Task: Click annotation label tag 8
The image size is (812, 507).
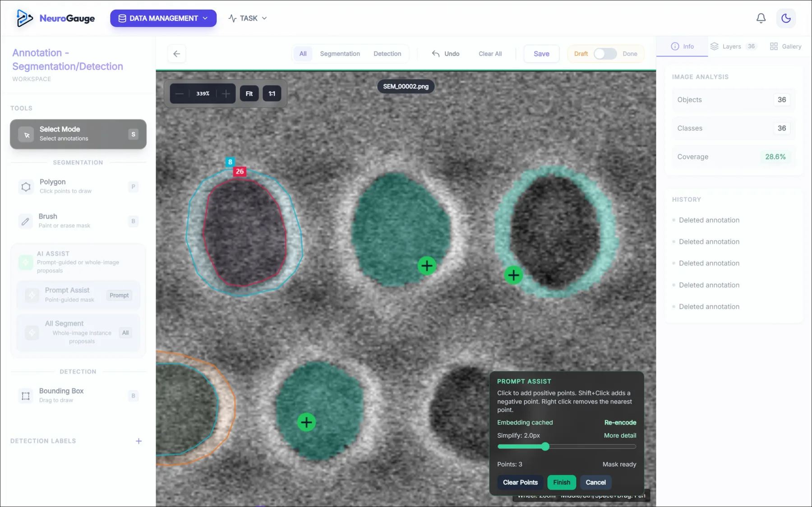Action: pos(230,162)
